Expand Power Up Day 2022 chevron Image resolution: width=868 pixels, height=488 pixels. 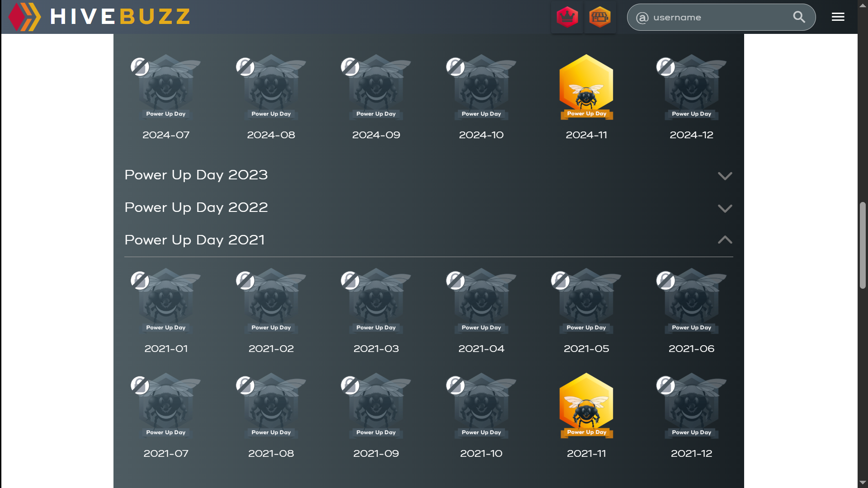pos(725,208)
